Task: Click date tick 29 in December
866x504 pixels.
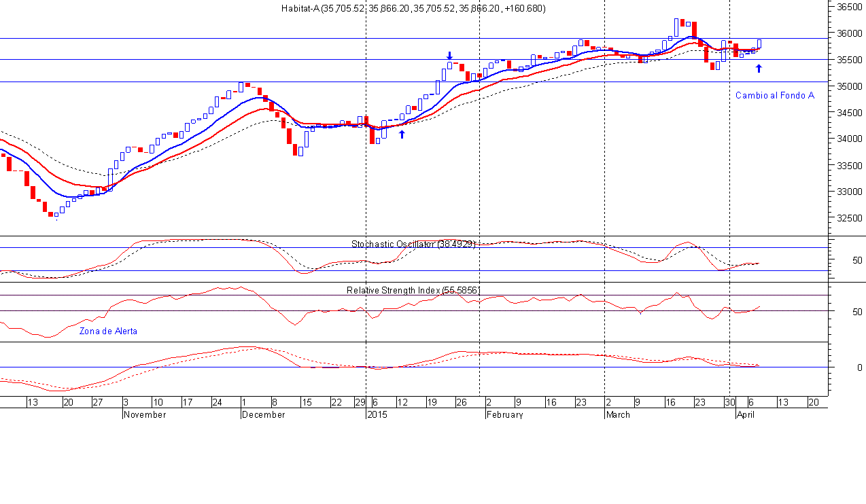Action: [361, 402]
